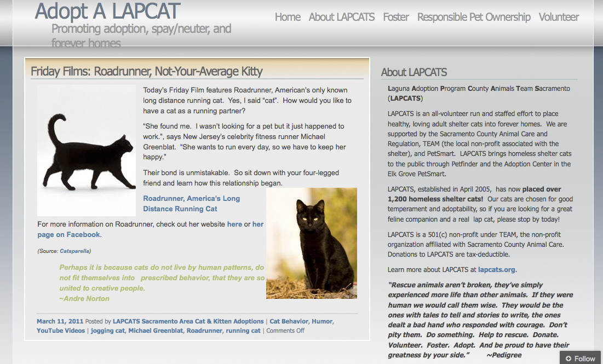603x364 pixels.
Task: Click the '~Pedigree' quote attribution
Action: coord(504,355)
